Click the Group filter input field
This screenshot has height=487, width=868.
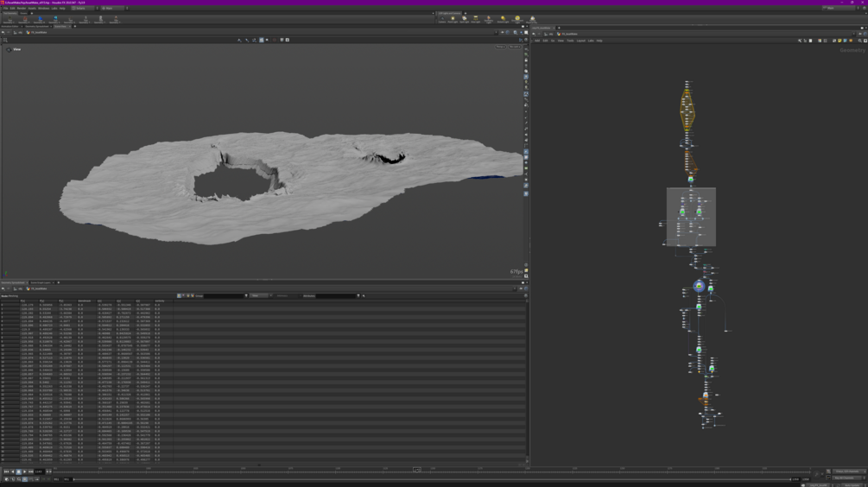224,295
